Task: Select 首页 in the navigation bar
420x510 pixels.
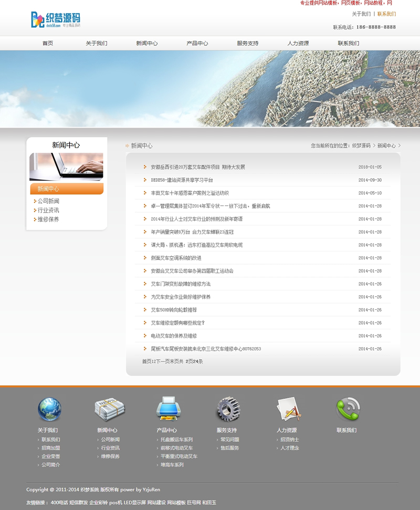Action: click(x=48, y=44)
